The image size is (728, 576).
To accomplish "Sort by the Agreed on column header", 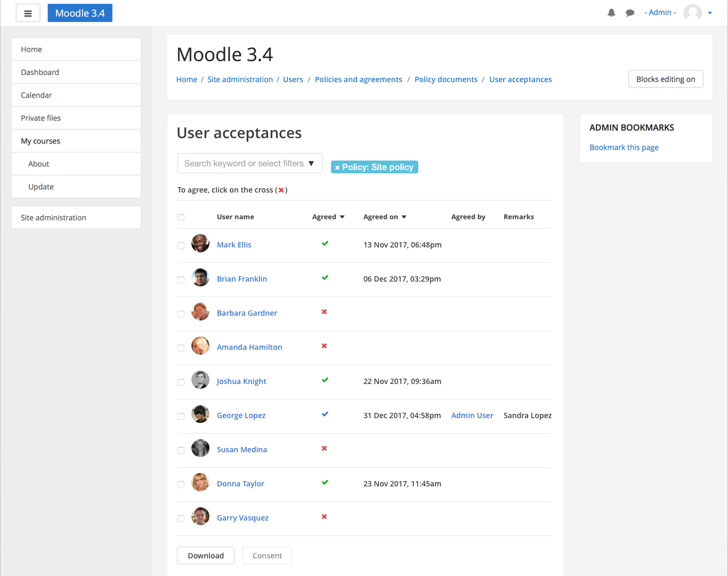I will 385,217.
